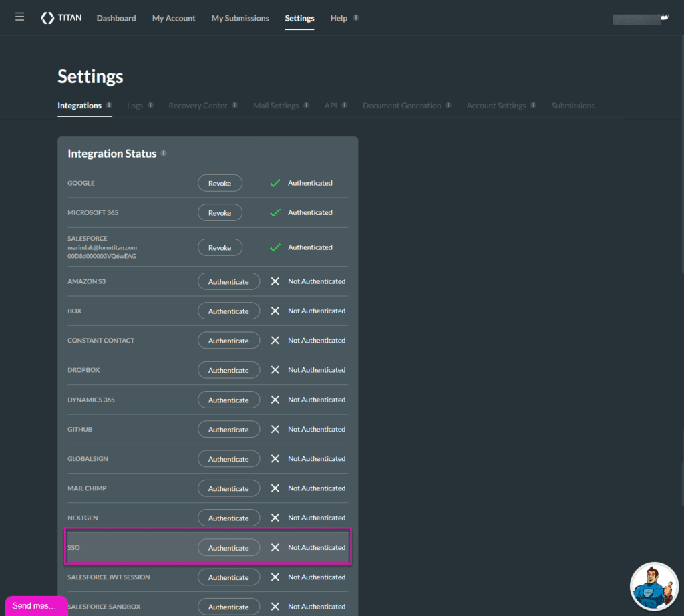This screenshot has height=616, width=684.
Task: Authenticate the Dropbox integration
Action: [228, 370]
